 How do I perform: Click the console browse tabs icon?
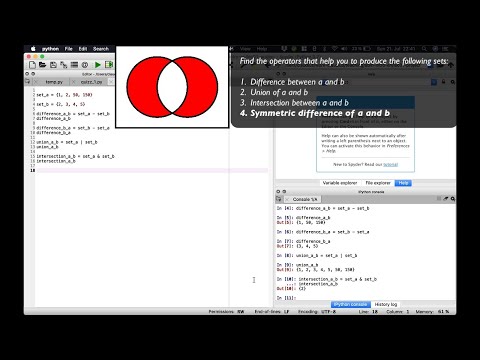[x=279, y=199]
